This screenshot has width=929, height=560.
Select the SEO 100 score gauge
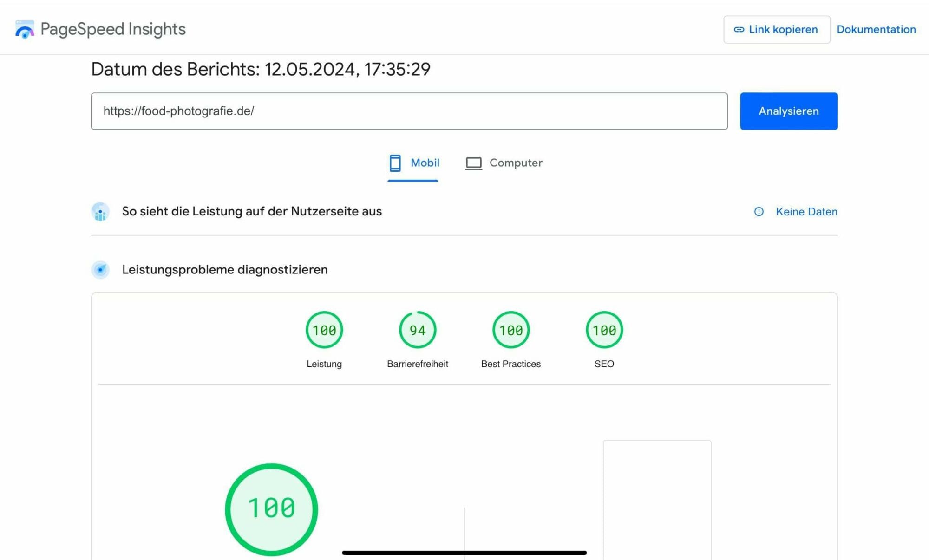point(604,330)
